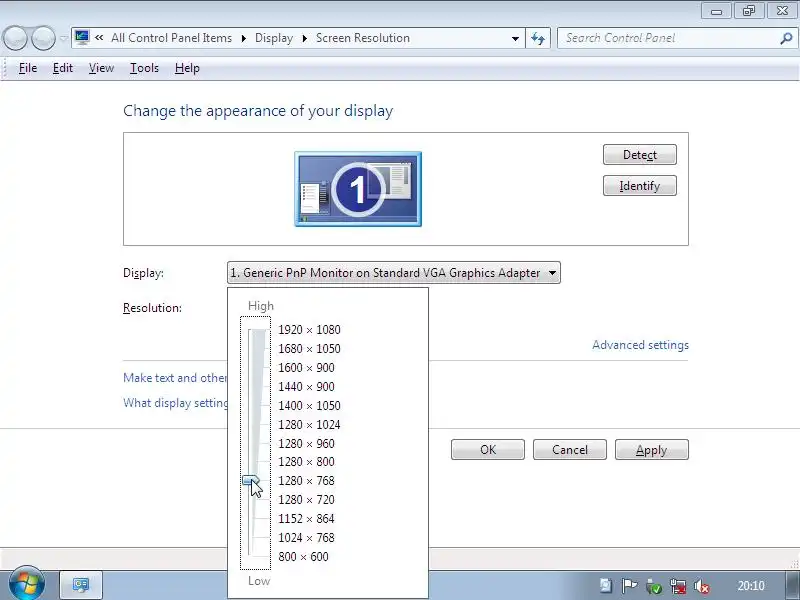Choose 800 × 600 resolution
800x600 pixels.
coord(303,556)
